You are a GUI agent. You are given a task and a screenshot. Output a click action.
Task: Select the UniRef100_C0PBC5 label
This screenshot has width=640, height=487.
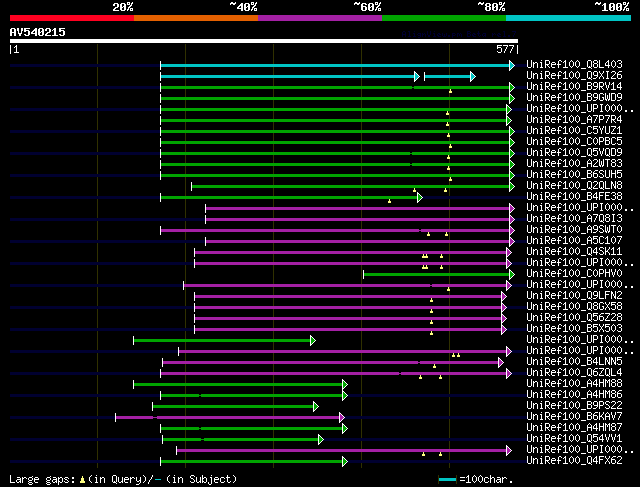click(x=574, y=142)
